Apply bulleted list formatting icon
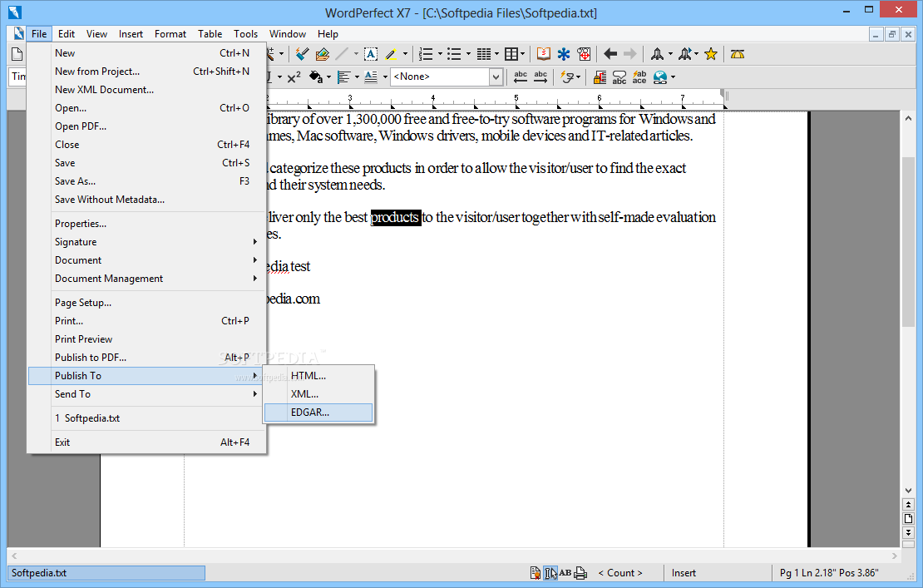 (454, 54)
